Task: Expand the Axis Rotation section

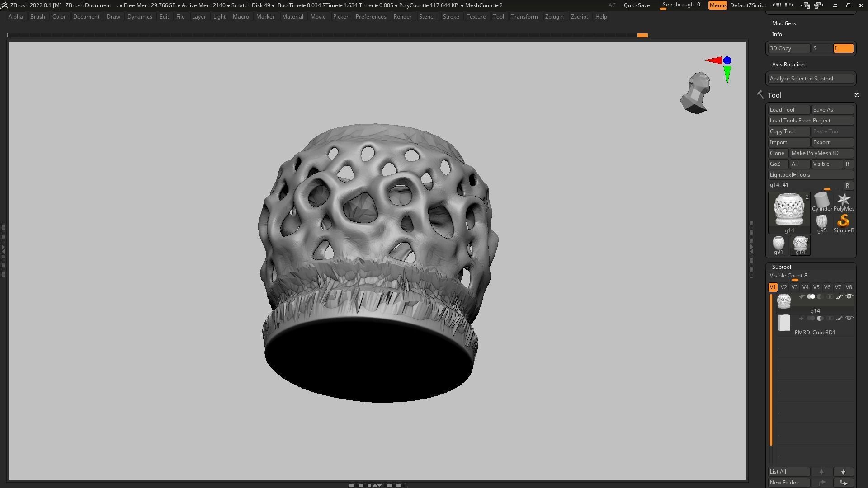Action: (x=788, y=65)
